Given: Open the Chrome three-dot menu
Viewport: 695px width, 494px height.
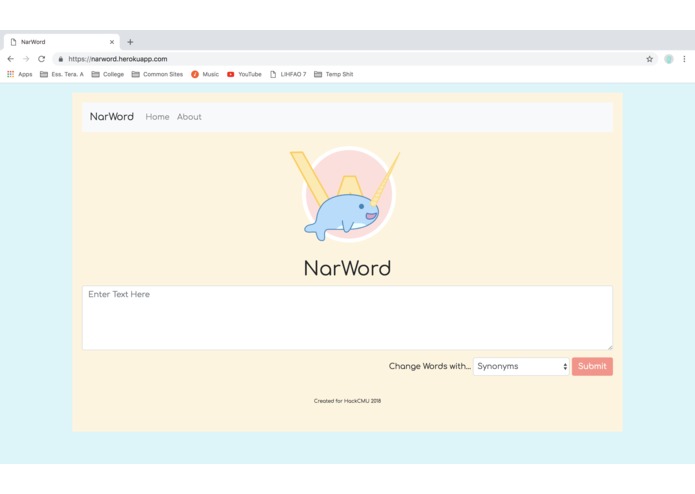Looking at the screenshot, I should (684, 59).
